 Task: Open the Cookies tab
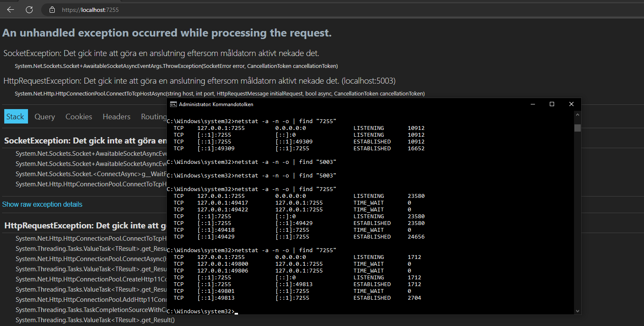[x=78, y=117]
